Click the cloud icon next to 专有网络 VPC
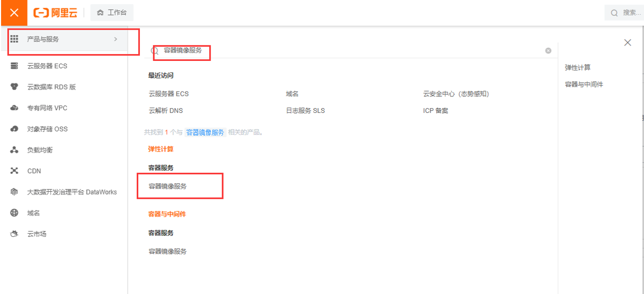This screenshot has width=644, height=294. (14, 108)
